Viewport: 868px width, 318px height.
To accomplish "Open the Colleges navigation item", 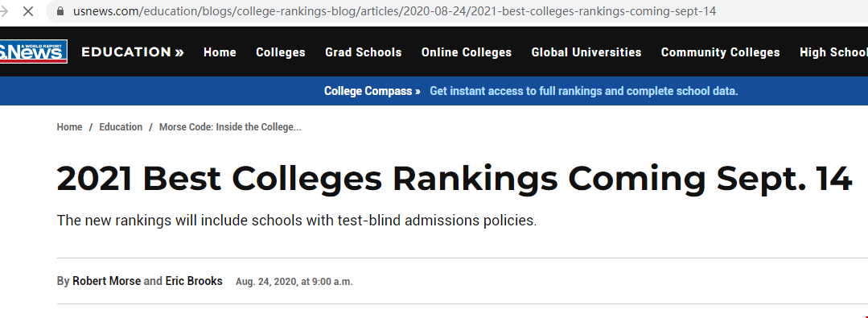I will 281,52.
